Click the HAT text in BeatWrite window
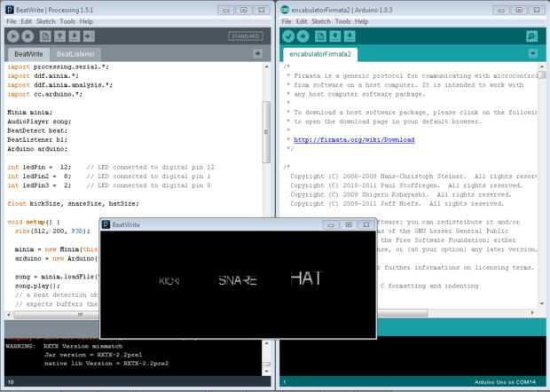The height and width of the screenshot is (392, 550). 305,278
